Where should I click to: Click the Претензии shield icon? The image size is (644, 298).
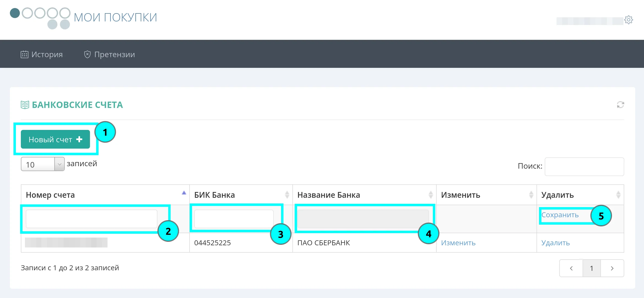click(87, 54)
